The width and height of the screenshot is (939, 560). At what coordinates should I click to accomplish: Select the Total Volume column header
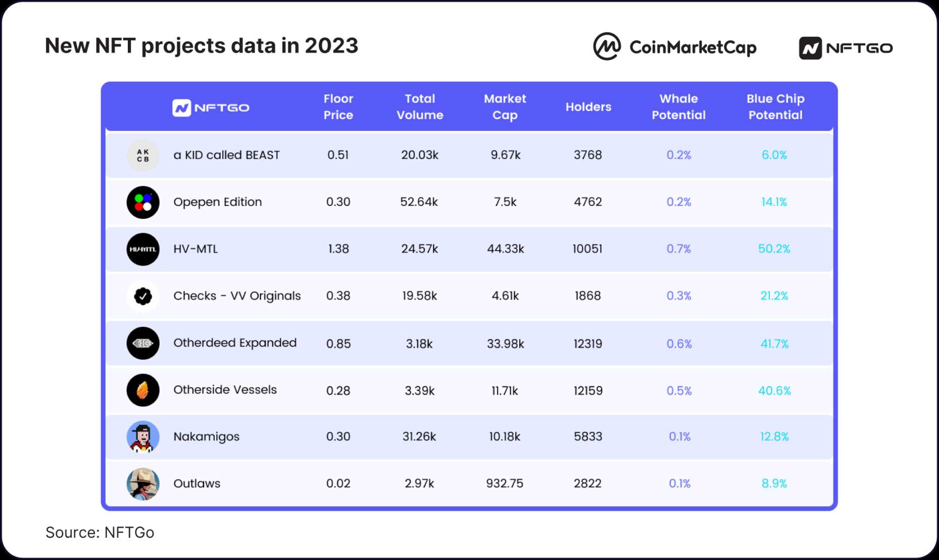(420, 107)
